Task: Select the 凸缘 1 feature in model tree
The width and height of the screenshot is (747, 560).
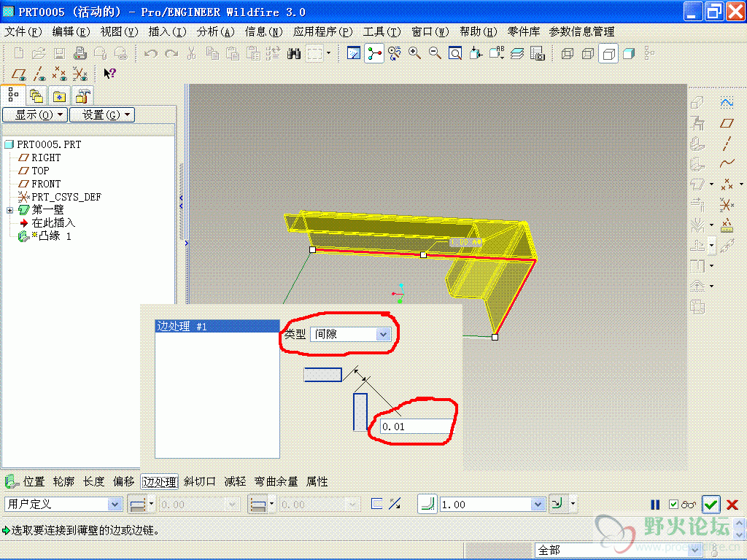Action: pyautogui.click(x=55, y=236)
